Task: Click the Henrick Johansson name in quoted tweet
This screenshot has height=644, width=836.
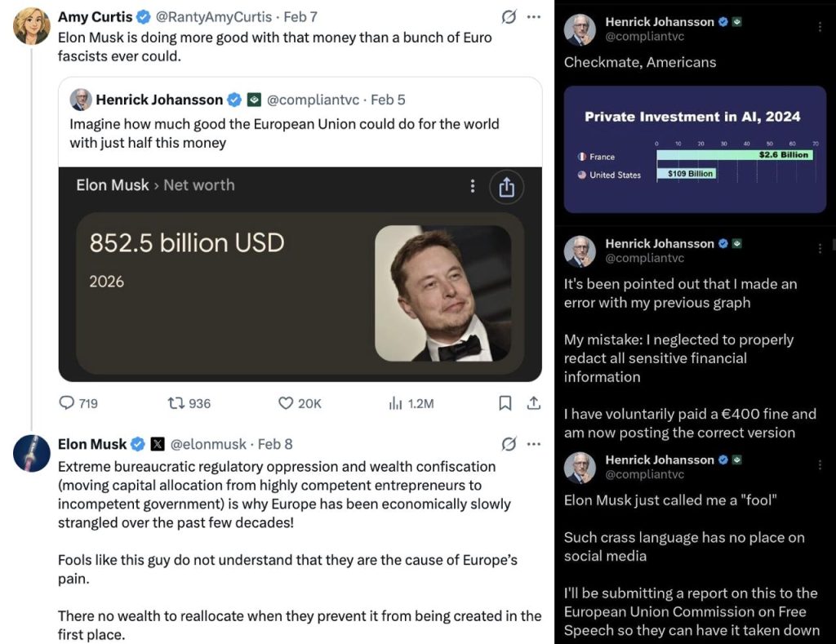Action: 159,100
